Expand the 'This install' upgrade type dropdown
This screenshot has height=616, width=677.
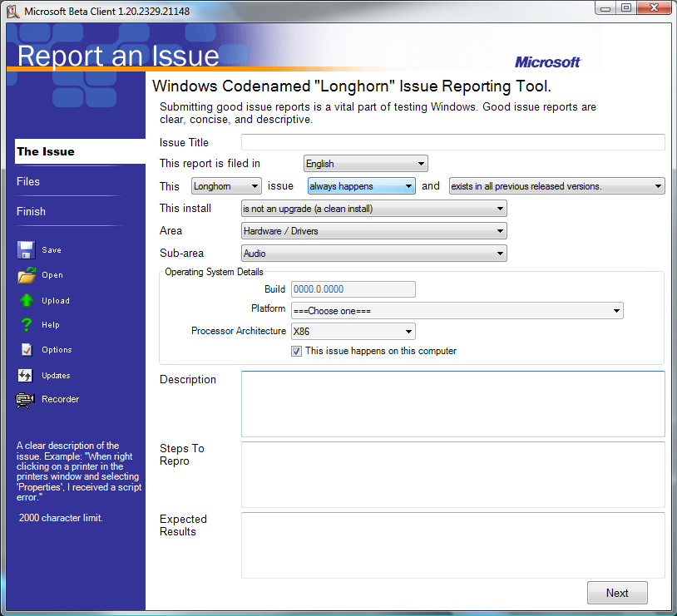tap(374, 209)
